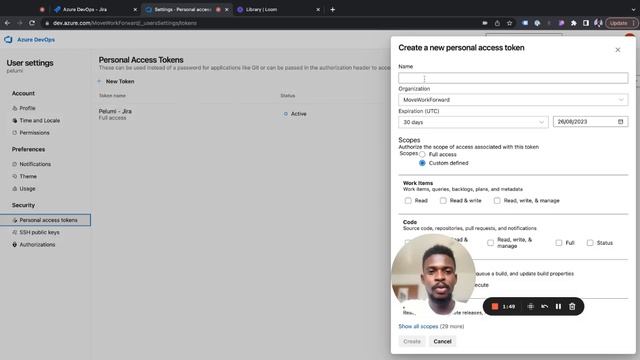Stop the Loom recording with the red square

495,307
